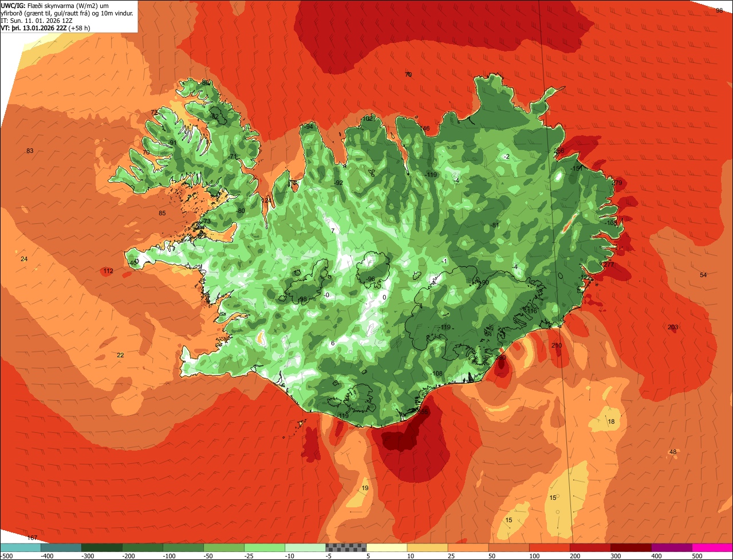Click the map value '83' off the west coast
Viewport: 733px width, 560px height.
tap(30, 151)
